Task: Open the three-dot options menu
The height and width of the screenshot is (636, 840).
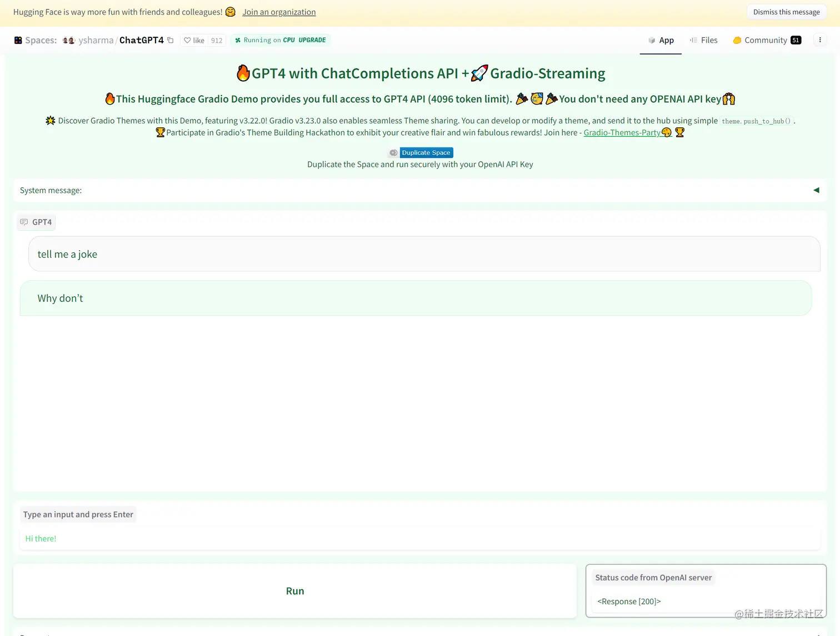Action: [x=820, y=39]
